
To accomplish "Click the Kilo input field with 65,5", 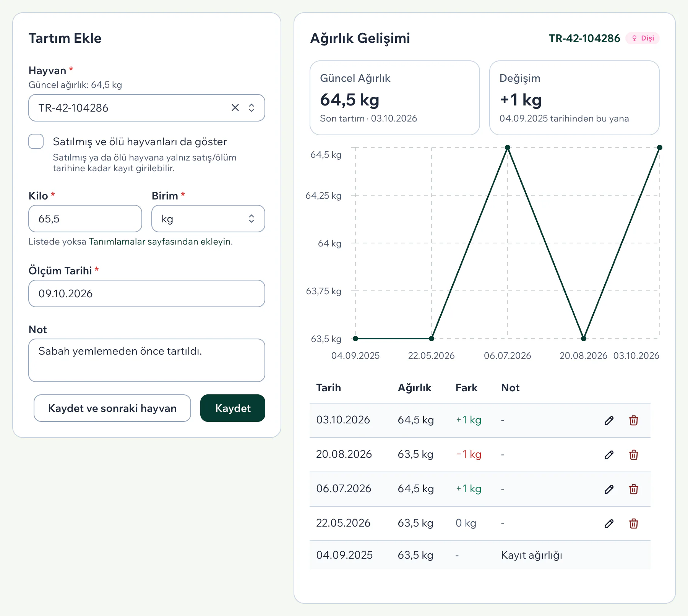I will coord(85,219).
